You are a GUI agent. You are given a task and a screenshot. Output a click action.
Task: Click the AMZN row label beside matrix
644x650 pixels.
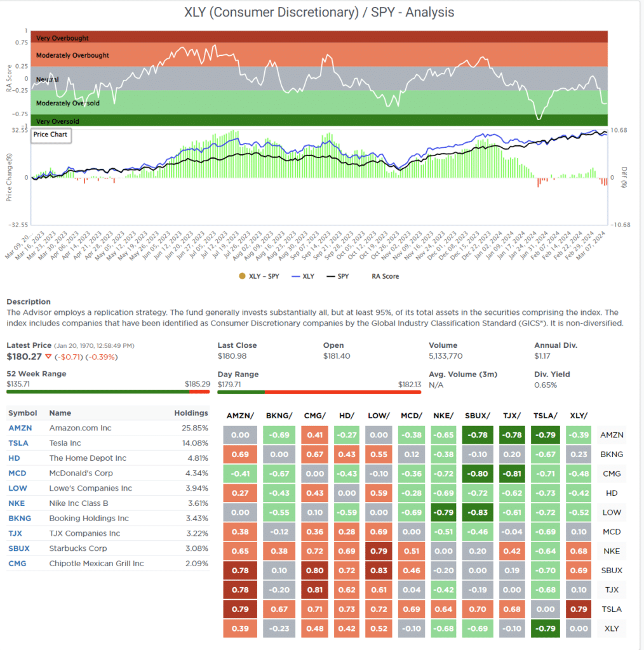(x=612, y=435)
